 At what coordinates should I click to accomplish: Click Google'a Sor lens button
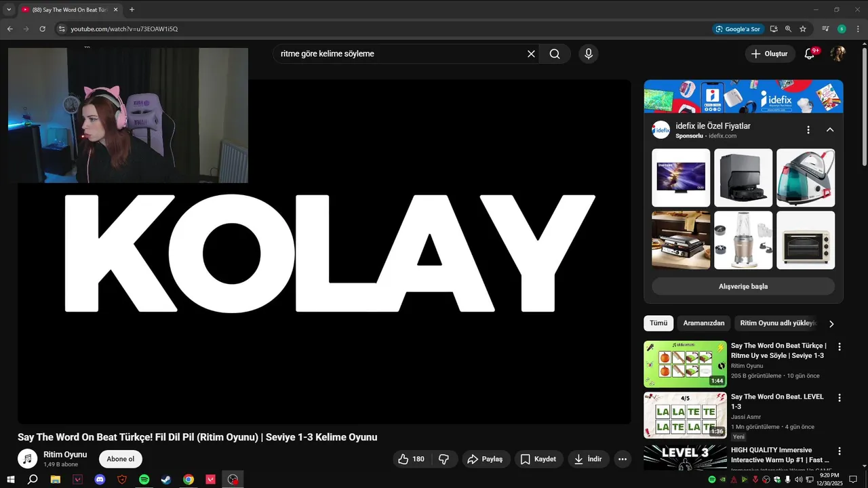coord(738,29)
